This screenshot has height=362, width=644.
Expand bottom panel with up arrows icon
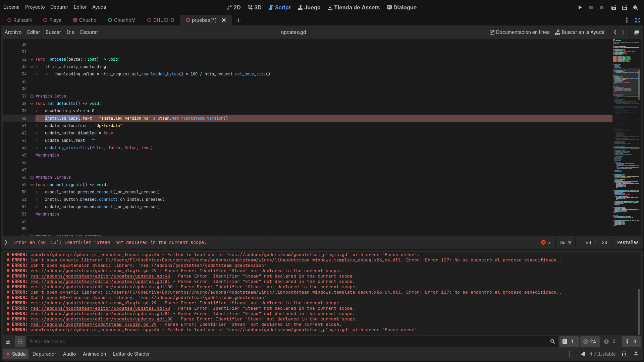click(x=624, y=354)
